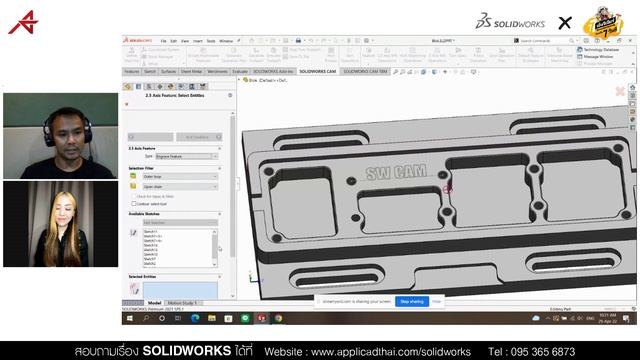The image size is (640, 360).
Task: Switch to the Evaluate ribbon tab
Action: click(x=240, y=71)
